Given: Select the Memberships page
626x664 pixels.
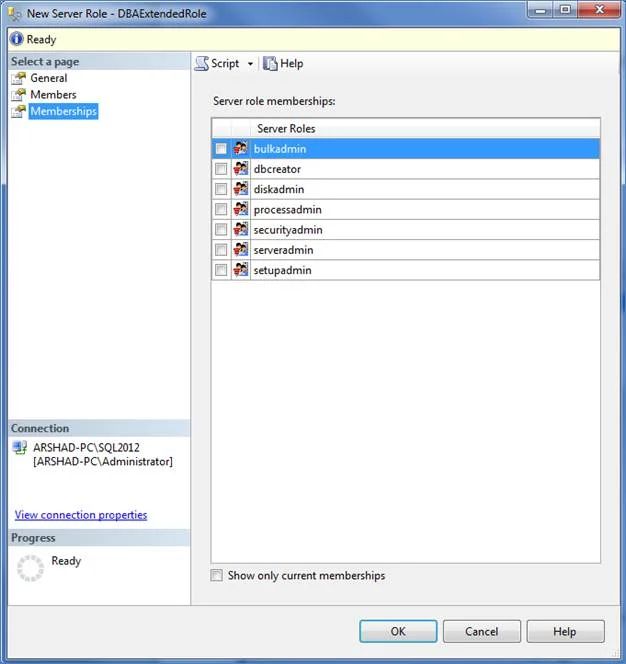Looking at the screenshot, I should (x=64, y=111).
